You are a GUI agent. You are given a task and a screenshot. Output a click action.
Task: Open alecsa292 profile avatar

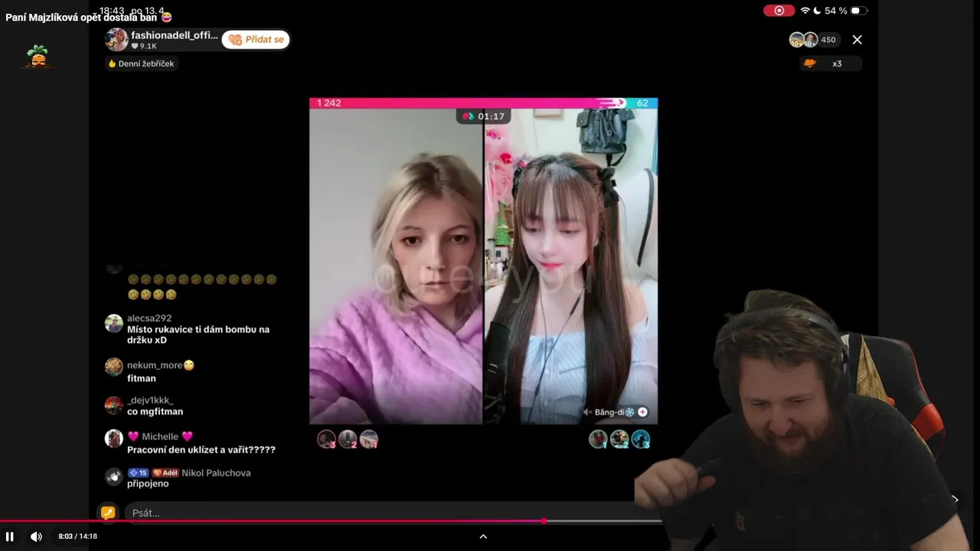point(113,323)
